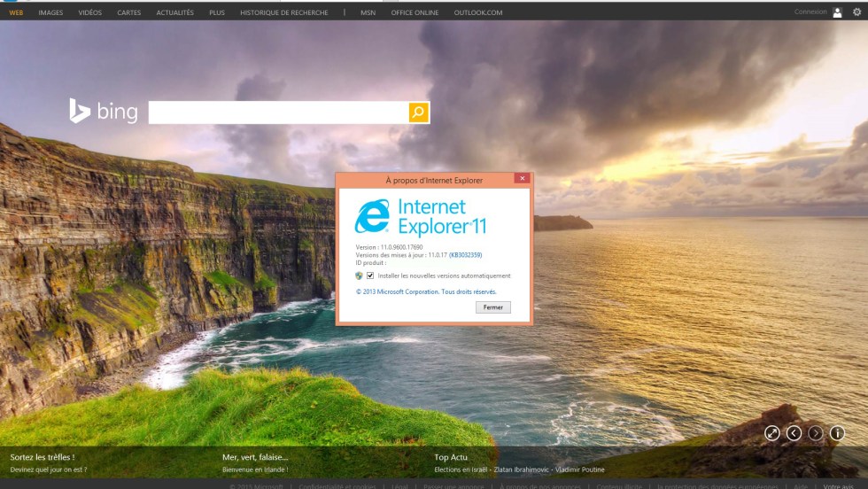Expand the PLUS menu
The image size is (868, 489).
point(217,13)
